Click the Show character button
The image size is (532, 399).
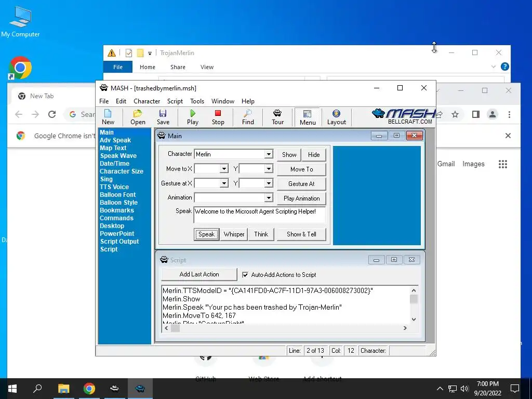(x=289, y=155)
